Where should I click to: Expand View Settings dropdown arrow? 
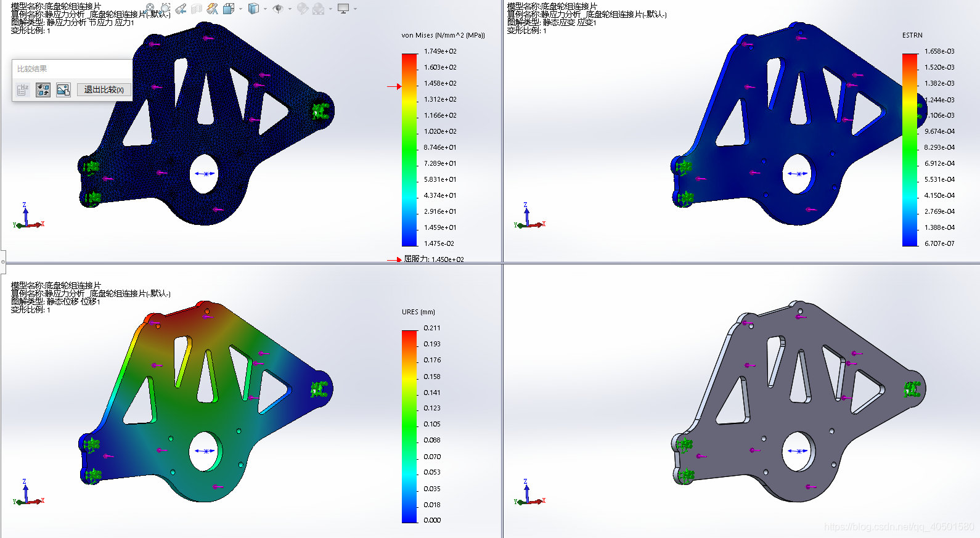355,9
